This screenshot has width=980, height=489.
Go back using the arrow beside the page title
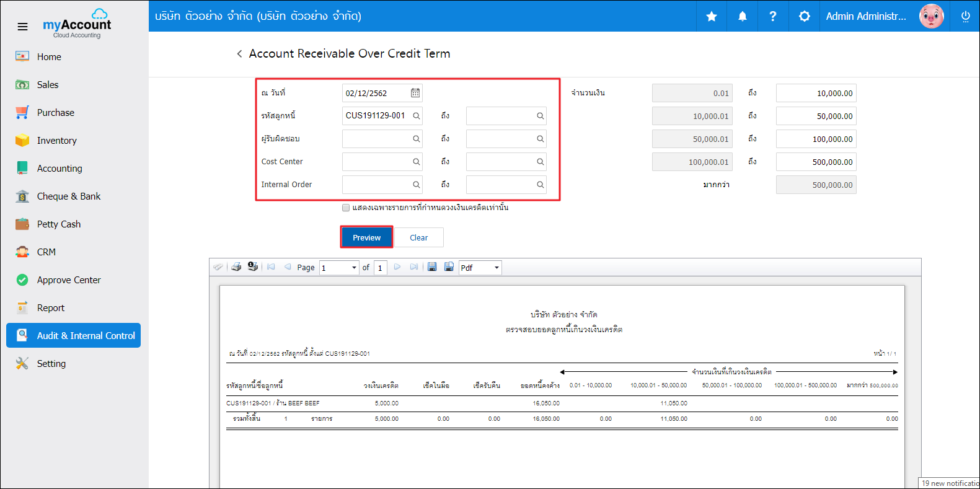[x=239, y=54]
